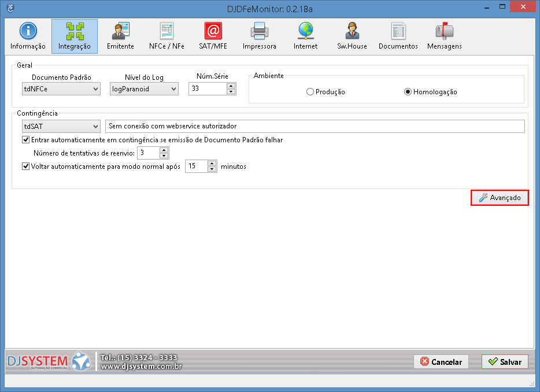
Task: Click the contingency justification text field
Action: tap(315, 126)
